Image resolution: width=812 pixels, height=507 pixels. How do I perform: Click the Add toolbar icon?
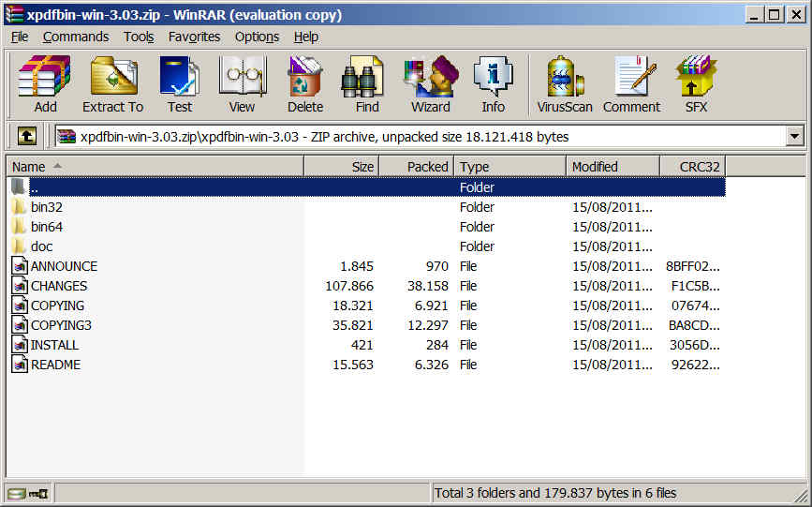[45, 85]
